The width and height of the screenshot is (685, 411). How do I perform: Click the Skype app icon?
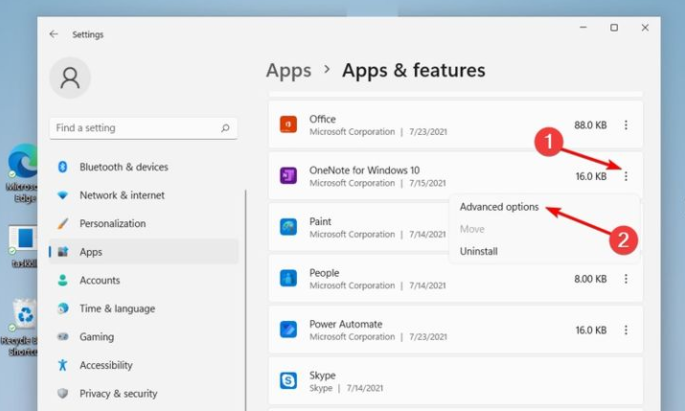288,380
